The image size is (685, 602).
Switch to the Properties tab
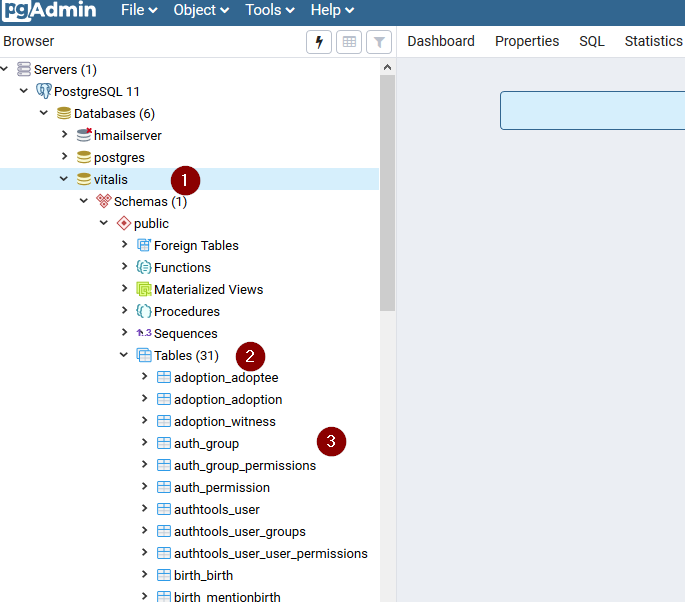pyautogui.click(x=527, y=41)
